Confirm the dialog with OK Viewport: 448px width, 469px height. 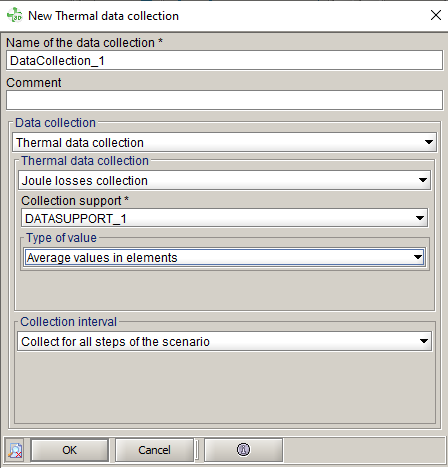click(69, 450)
